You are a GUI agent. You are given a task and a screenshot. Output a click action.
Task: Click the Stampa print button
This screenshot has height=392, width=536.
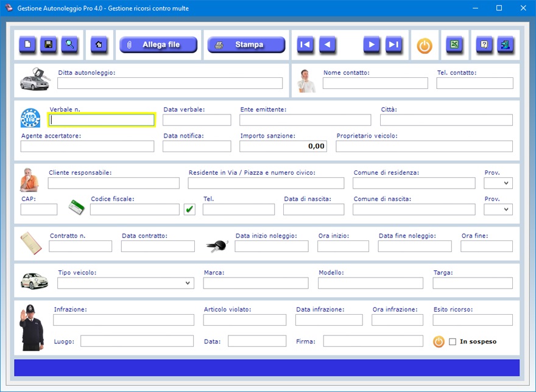[x=246, y=45]
